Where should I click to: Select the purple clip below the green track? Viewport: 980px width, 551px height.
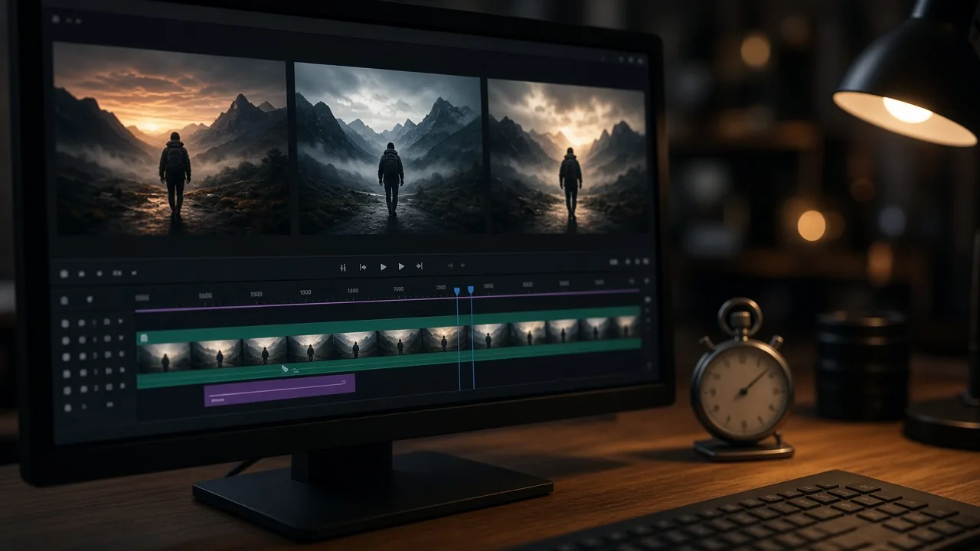coord(279,390)
